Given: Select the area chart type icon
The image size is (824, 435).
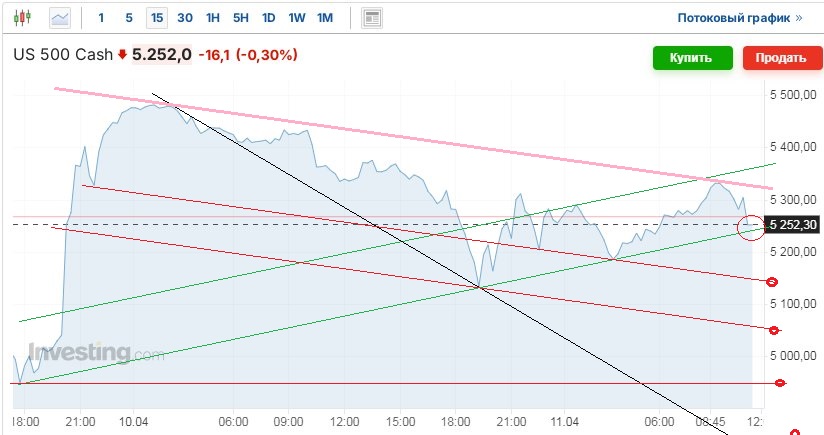Looking at the screenshot, I should click(x=60, y=18).
